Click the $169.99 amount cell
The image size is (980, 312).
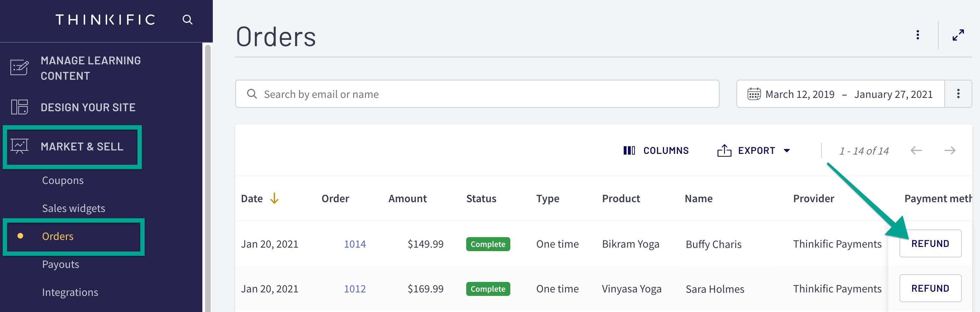pyautogui.click(x=425, y=289)
